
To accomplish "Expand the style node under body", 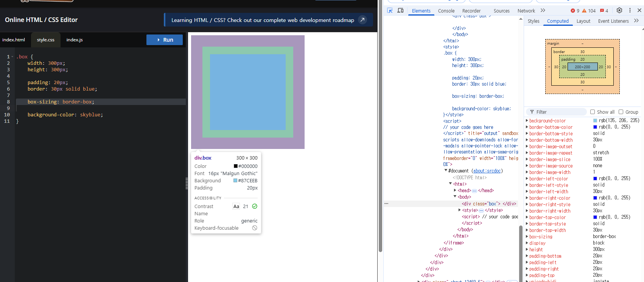I will pyautogui.click(x=459, y=210).
